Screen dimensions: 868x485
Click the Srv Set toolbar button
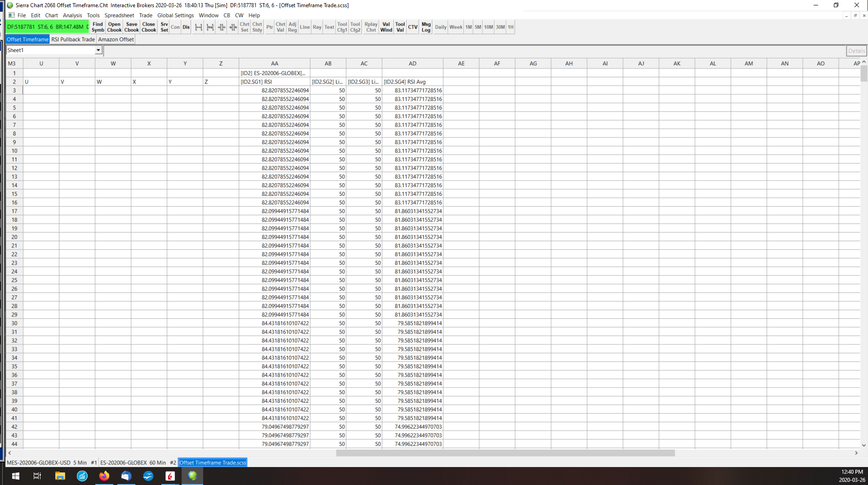point(164,27)
